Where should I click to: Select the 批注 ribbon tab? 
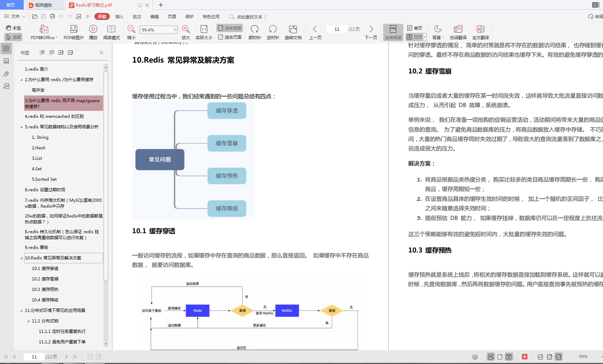point(137,16)
